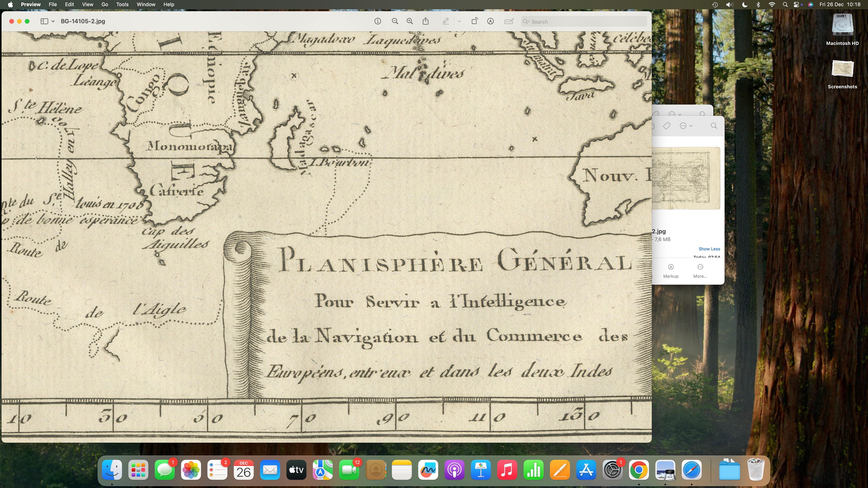Open the File menu

coord(53,4)
